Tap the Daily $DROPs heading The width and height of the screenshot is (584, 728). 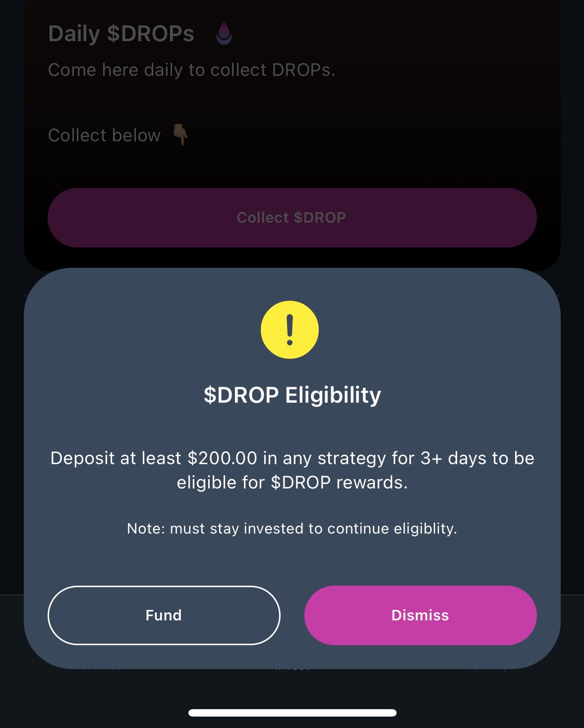coord(121,34)
